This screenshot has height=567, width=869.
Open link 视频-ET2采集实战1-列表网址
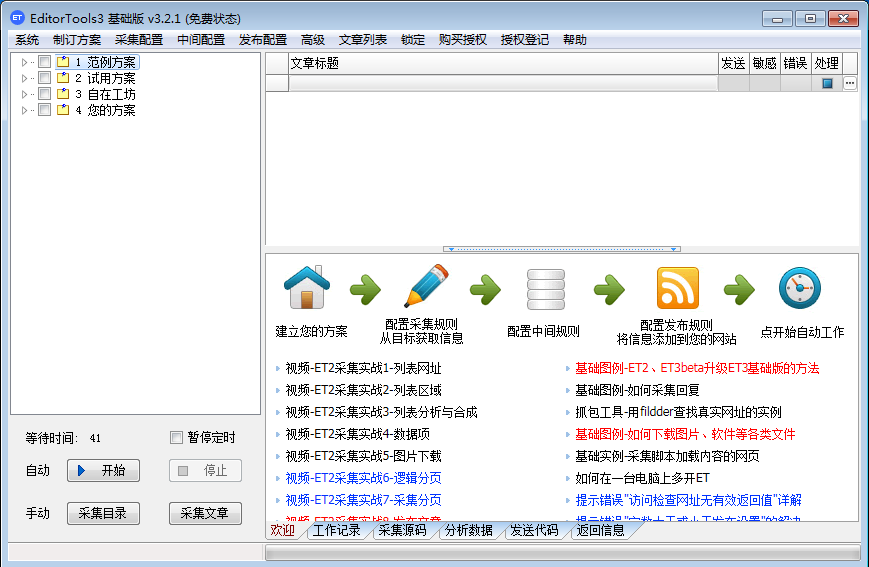point(363,368)
